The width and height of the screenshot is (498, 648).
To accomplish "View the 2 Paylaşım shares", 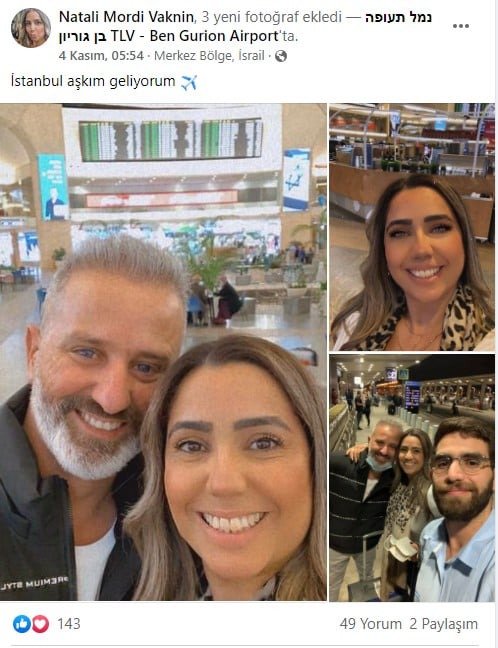I will click(443, 624).
